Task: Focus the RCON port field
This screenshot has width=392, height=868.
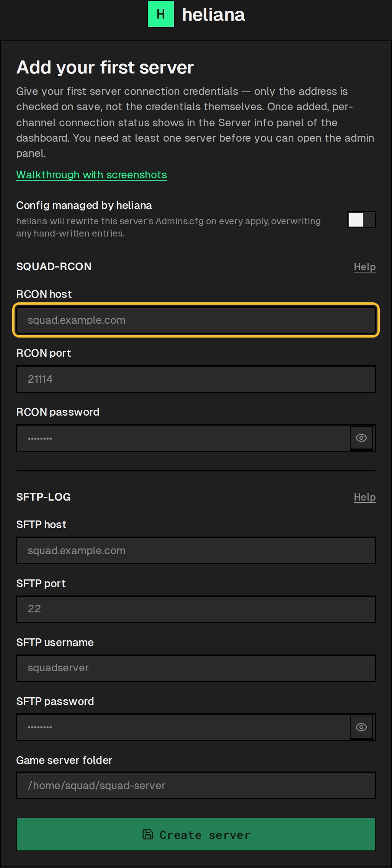Action: pyautogui.click(x=196, y=379)
